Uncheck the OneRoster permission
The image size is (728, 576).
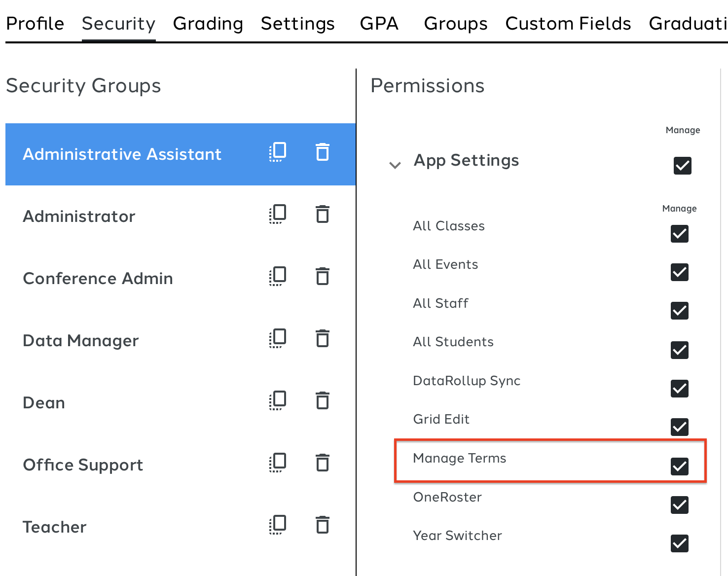(679, 505)
